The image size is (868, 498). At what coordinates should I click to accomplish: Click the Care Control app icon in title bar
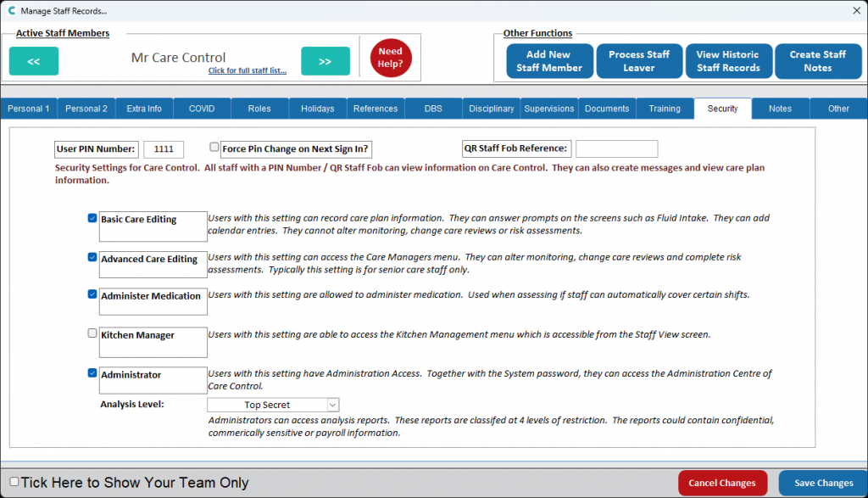[10, 11]
